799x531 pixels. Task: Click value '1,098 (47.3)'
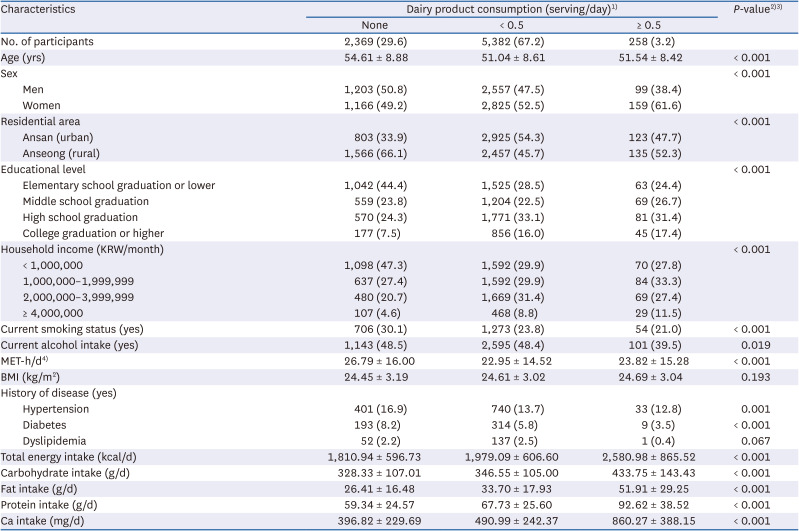(x=376, y=265)
